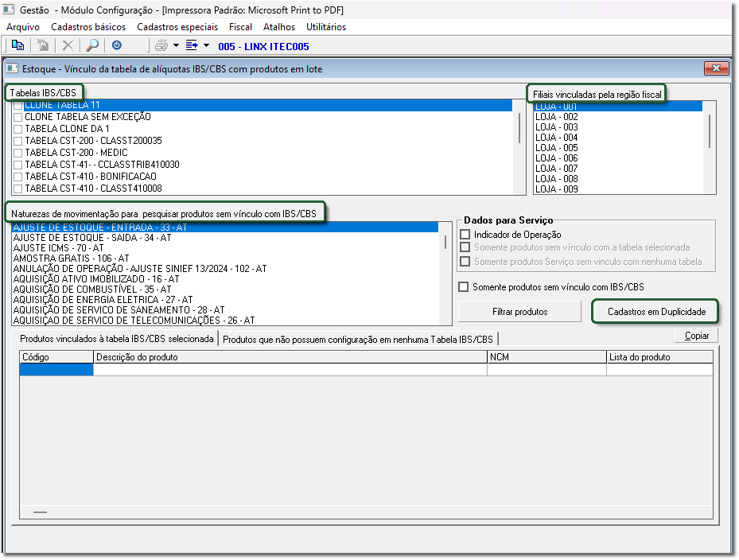Check CLONE TABELA SEM EXCEÇÃO checkbox
The width and height of the screenshot is (739, 560).
point(18,117)
